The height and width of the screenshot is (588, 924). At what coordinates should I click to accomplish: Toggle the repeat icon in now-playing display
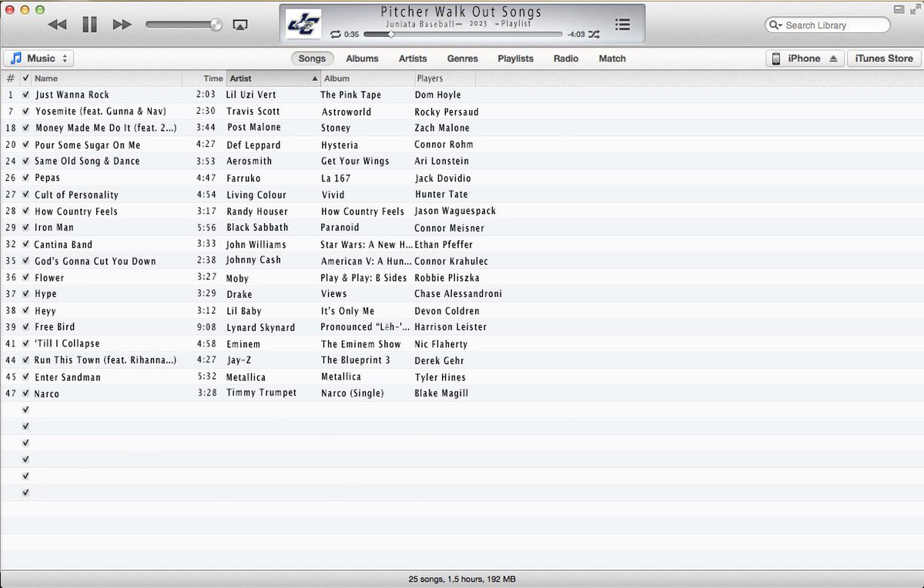tap(335, 35)
